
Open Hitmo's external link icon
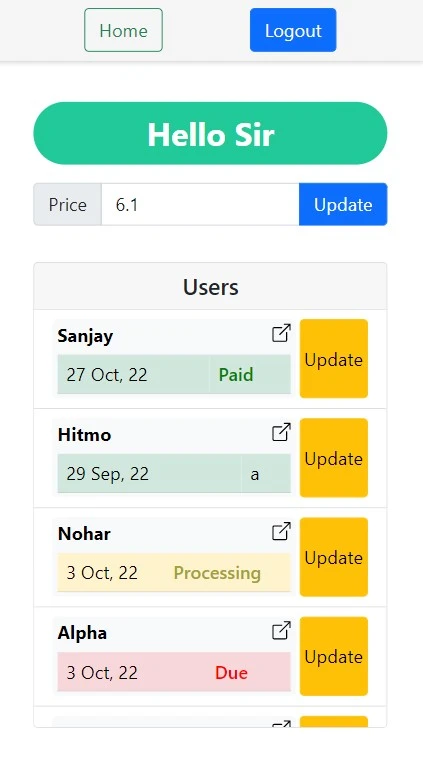pos(281,432)
